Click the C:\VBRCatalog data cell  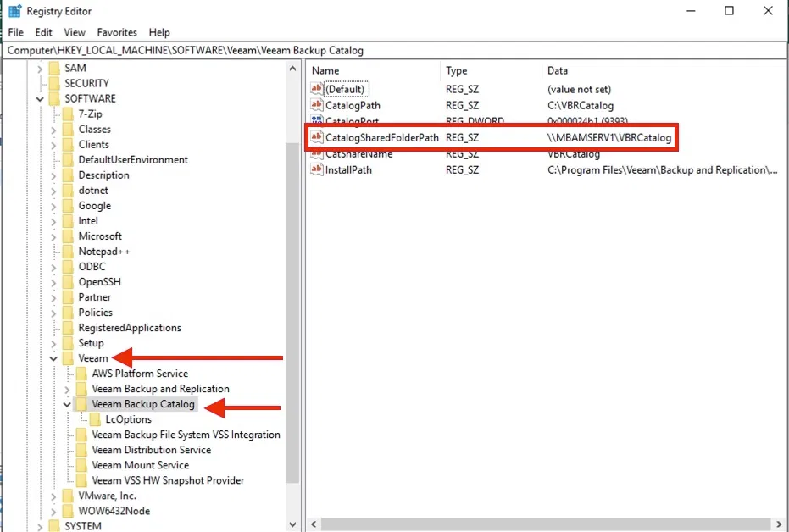click(581, 106)
